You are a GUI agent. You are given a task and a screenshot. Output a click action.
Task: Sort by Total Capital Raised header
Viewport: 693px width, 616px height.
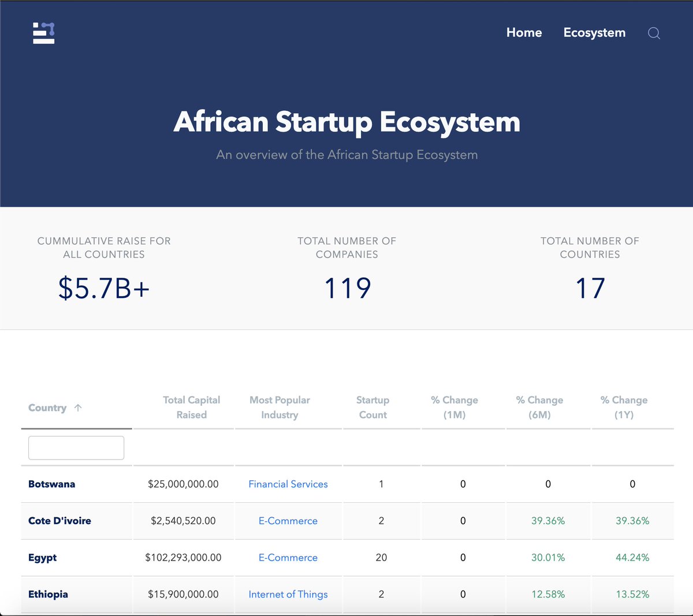pyautogui.click(x=191, y=407)
